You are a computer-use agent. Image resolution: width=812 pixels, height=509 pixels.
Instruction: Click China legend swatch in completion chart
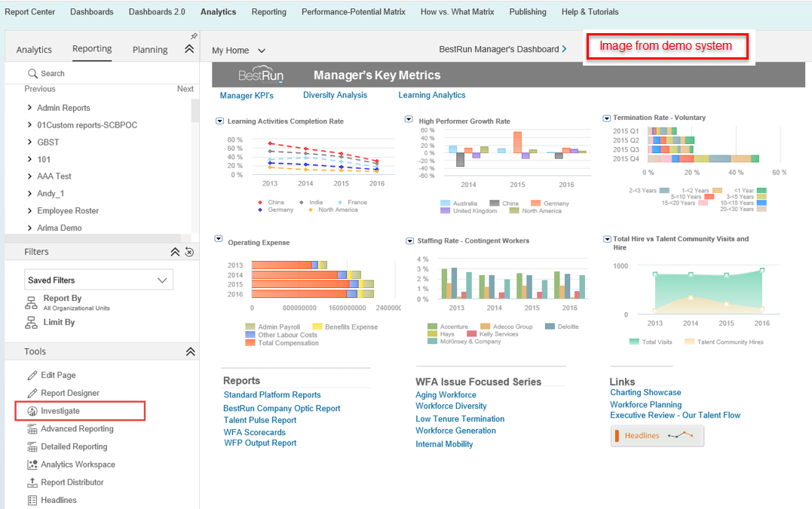[260, 202]
